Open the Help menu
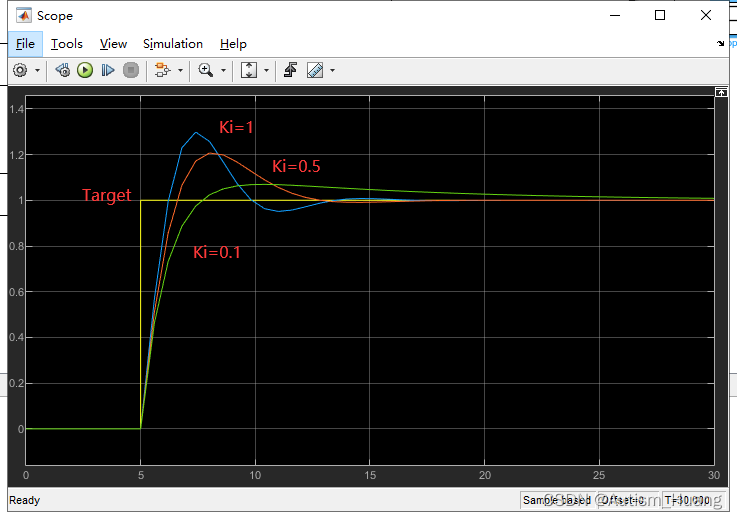The width and height of the screenshot is (737, 519). tap(233, 44)
